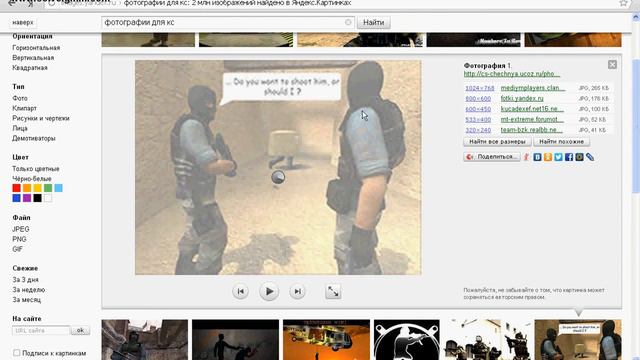The height and width of the screenshot is (360, 640).
Task: Select the black color filter swatch
Action: (x=38, y=198)
